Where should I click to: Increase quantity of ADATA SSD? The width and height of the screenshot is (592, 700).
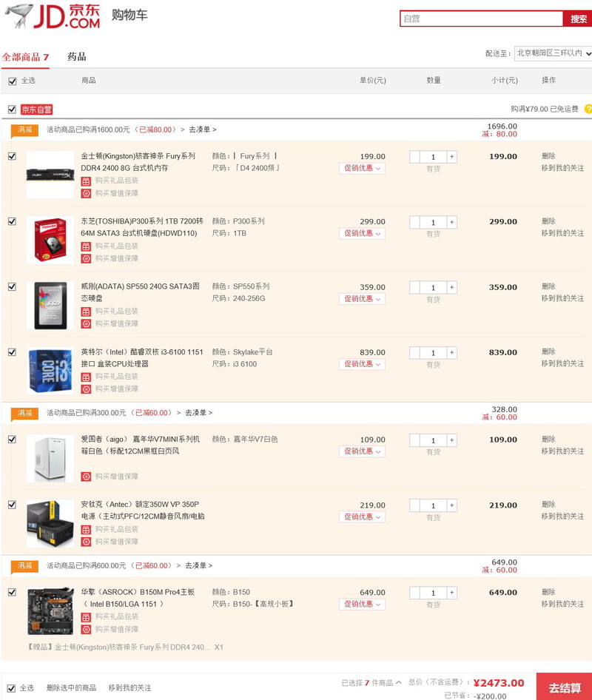(x=452, y=288)
